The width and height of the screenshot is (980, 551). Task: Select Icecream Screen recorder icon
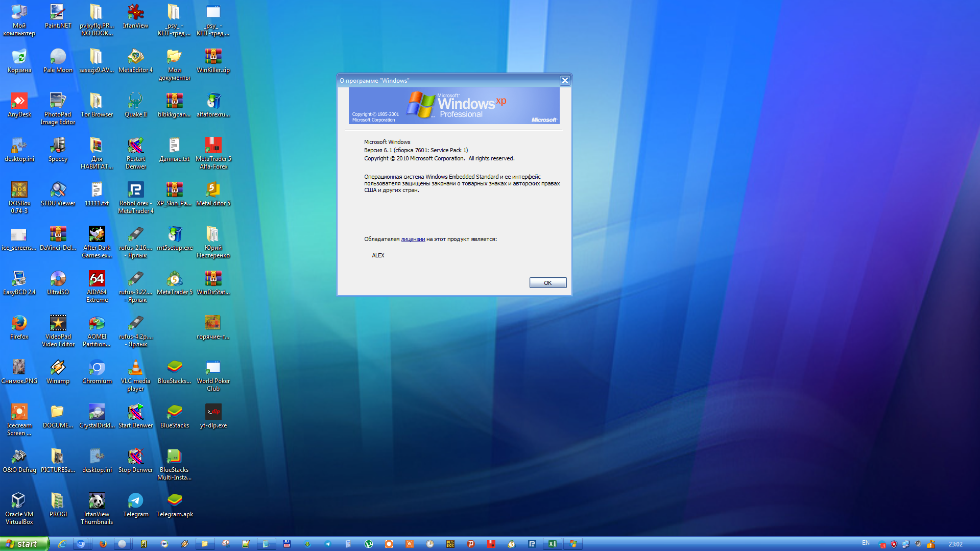pyautogui.click(x=19, y=420)
